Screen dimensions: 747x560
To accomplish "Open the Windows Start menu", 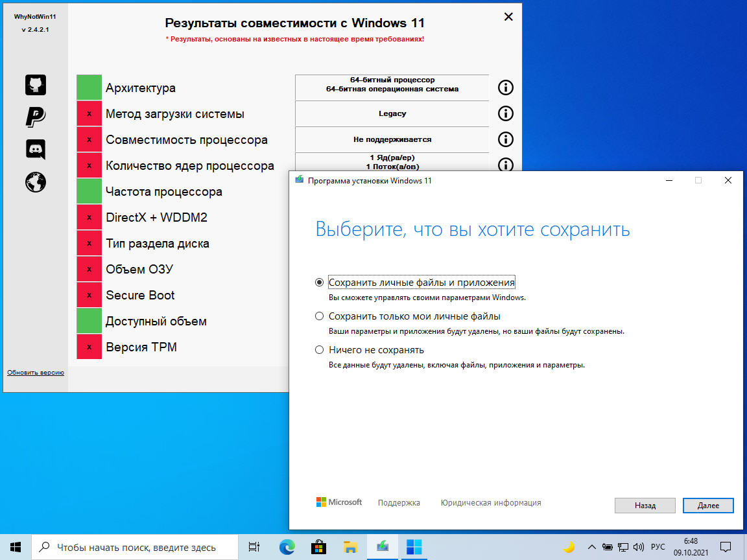I will [16, 547].
